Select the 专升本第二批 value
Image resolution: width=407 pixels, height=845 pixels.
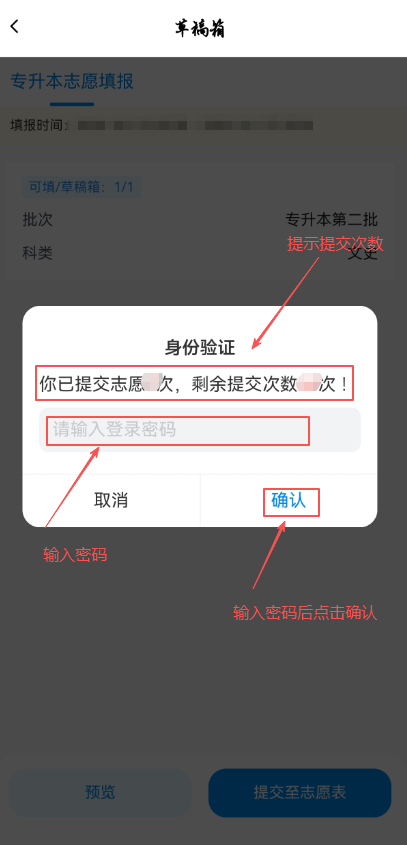(332, 220)
